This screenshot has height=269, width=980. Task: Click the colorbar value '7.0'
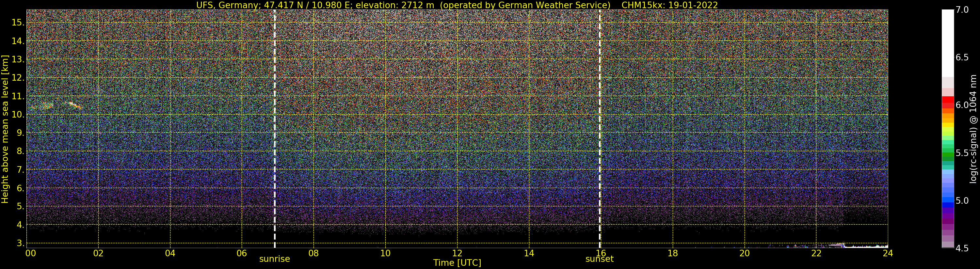[x=962, y=9]
